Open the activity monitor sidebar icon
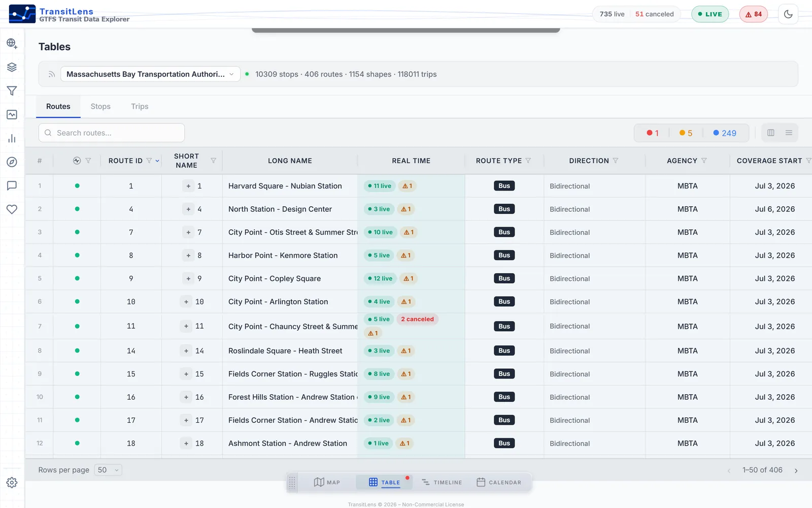 point(12,115)
